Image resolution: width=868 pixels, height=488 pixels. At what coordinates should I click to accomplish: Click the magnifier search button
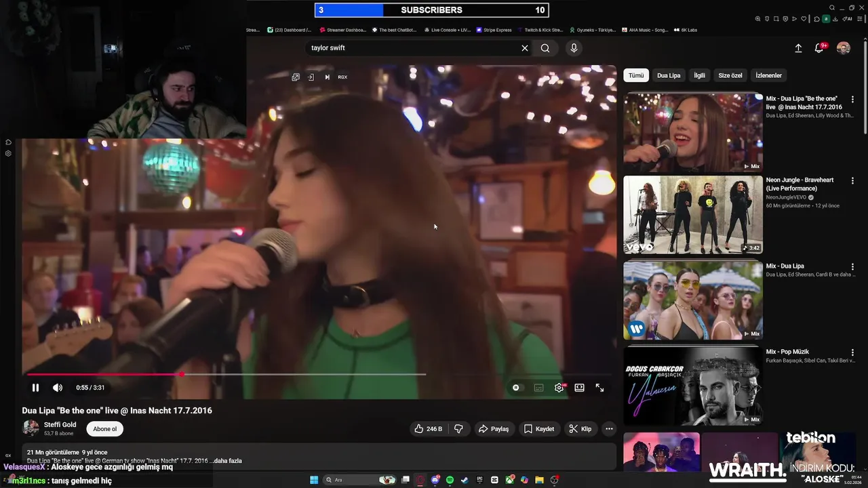click(x=545, y=48)
